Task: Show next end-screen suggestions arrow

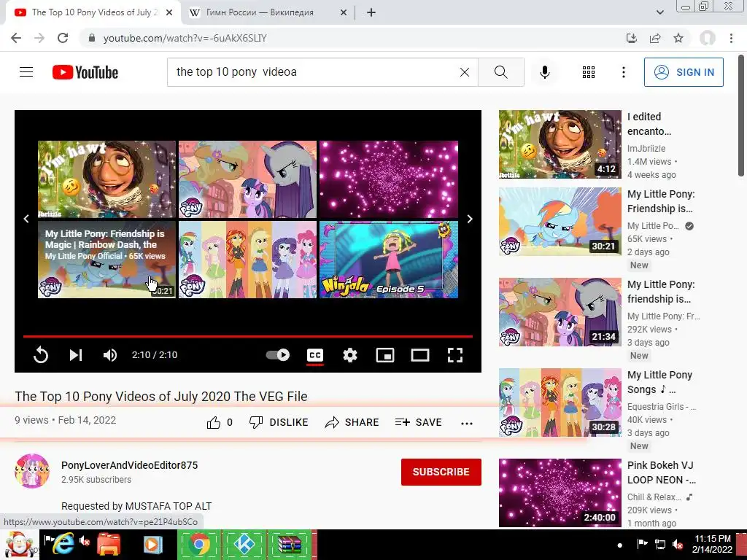Action: pos(470,219)
